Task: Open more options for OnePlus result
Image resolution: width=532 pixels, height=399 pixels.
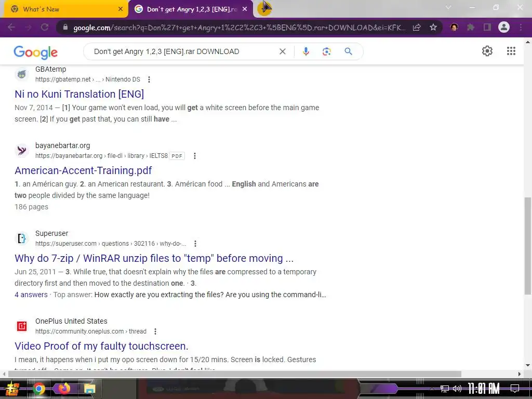Action: (155, 331)
